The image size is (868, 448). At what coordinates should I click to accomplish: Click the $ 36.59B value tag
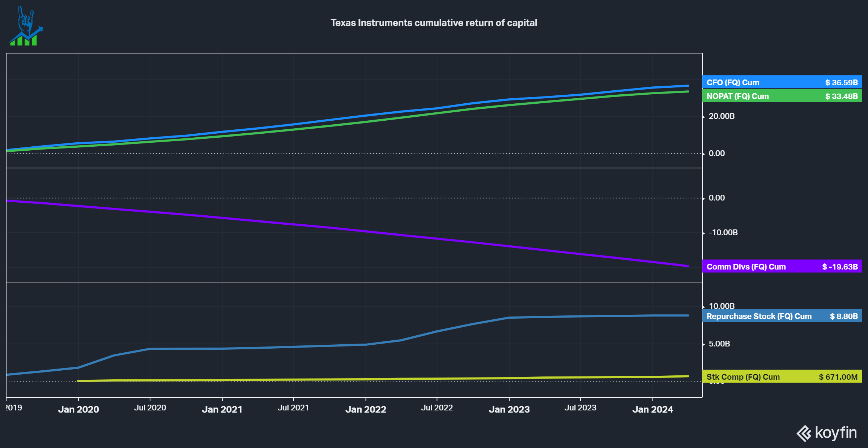(841, 82)
